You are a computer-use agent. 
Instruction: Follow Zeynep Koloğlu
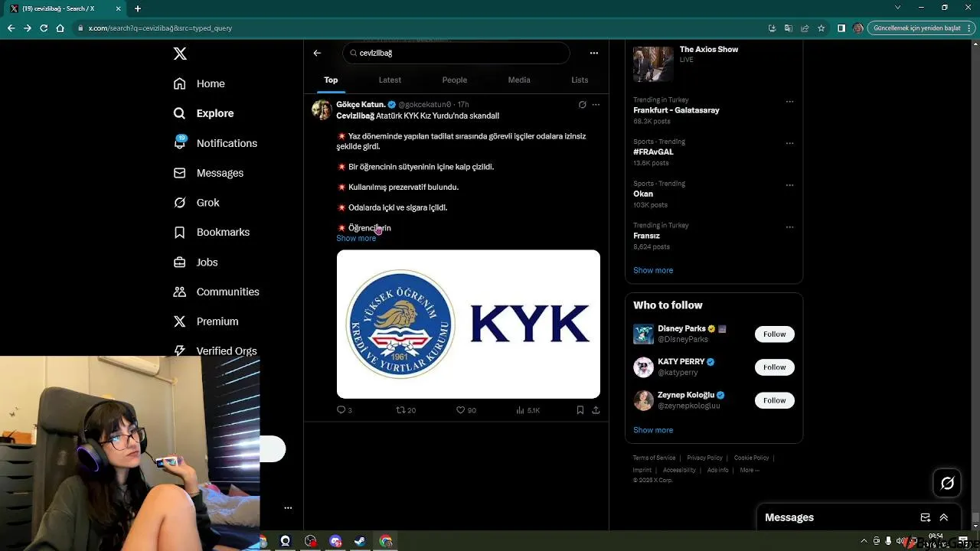774,400
